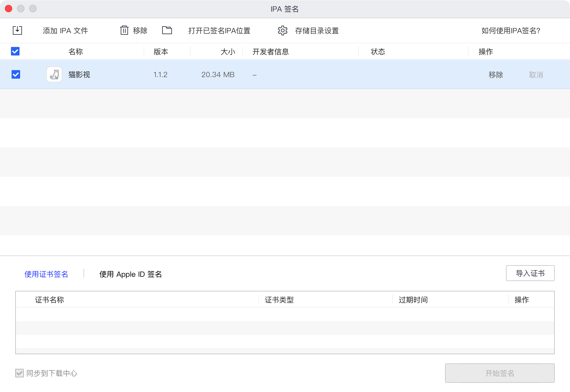Click 存储目录设置 toolbar label

(x=317, y=30)
